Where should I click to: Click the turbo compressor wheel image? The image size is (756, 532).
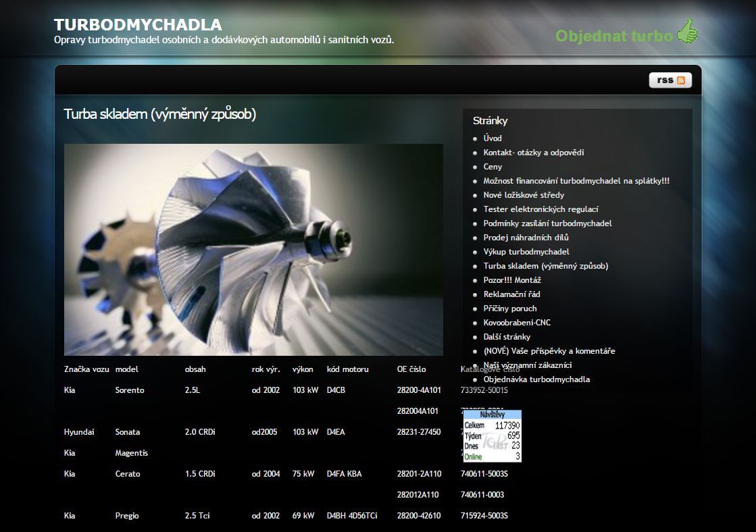253,250
